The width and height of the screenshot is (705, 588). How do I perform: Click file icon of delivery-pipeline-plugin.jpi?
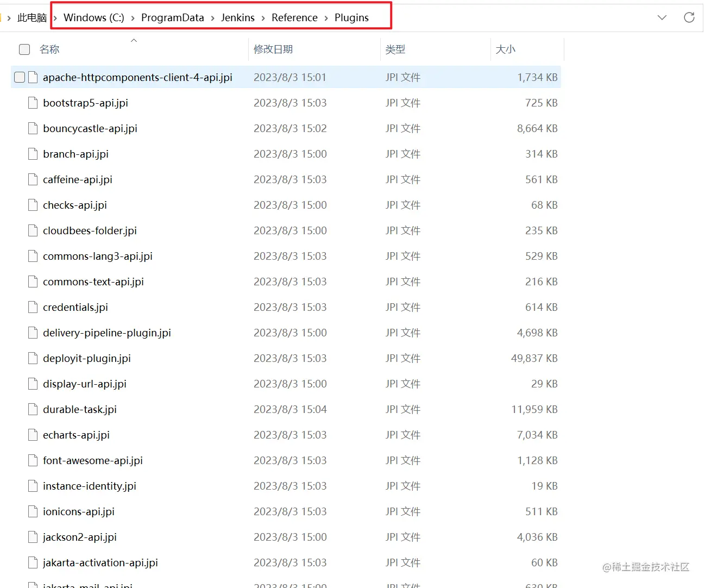point(33,333)
